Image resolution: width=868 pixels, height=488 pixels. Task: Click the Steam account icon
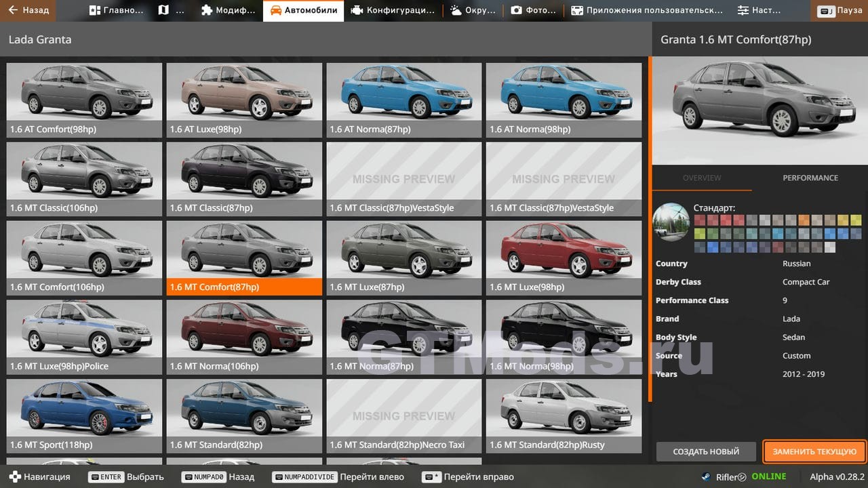[x=707, y=476]
